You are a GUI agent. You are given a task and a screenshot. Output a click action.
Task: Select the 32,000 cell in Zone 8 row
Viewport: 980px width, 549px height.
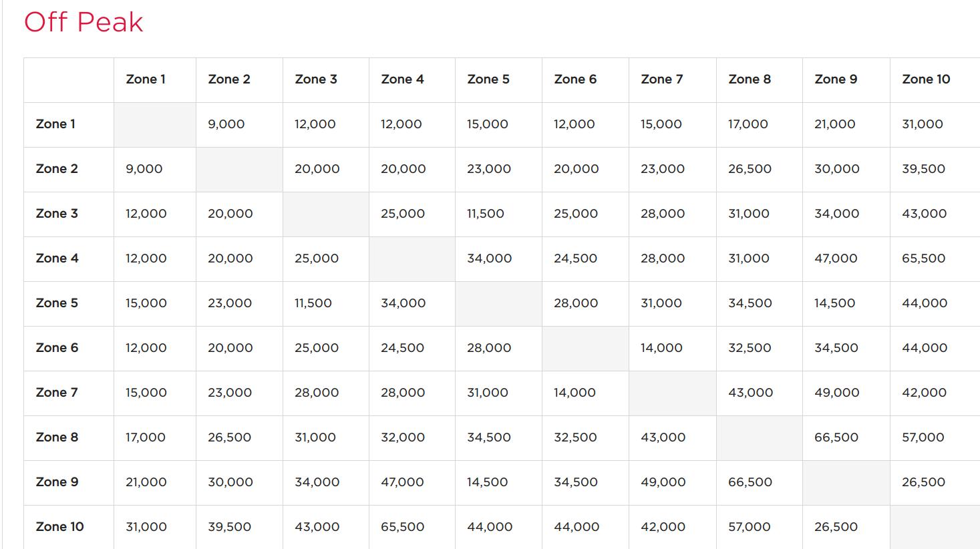click(x=403, y=437)
